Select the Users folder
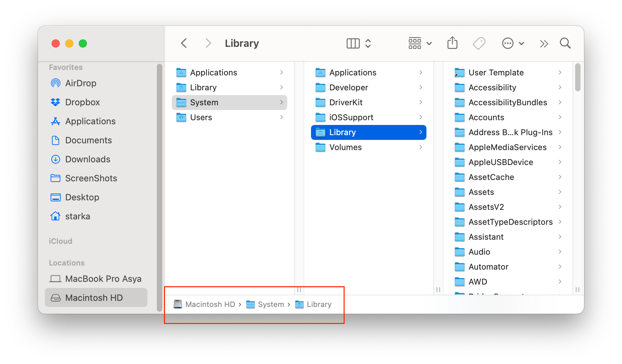 pos(202,117)
